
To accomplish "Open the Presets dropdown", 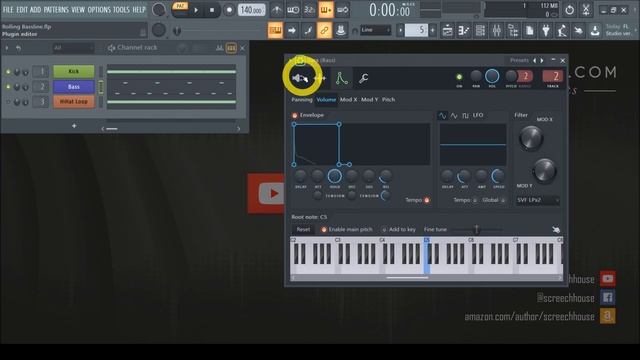I will 519,60.
